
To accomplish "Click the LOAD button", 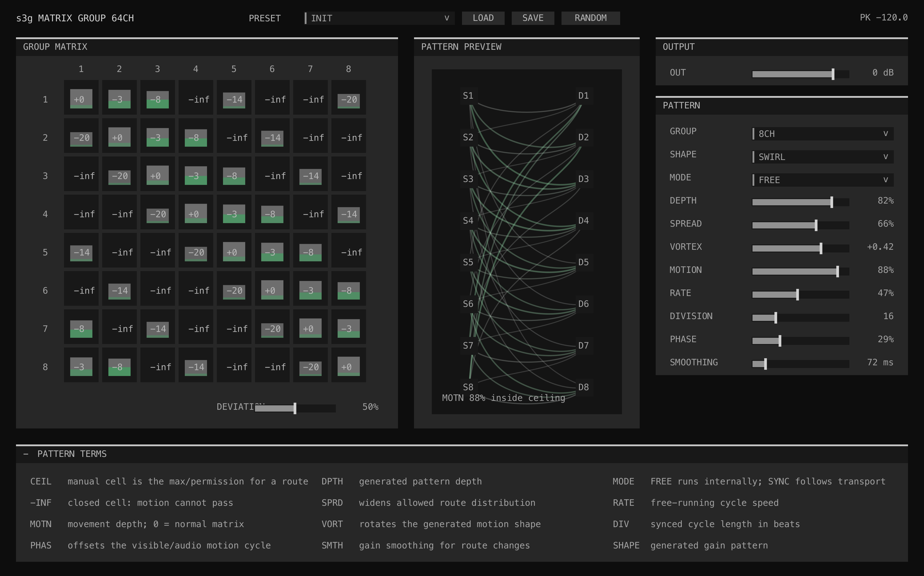I will (x=483, y=18).
